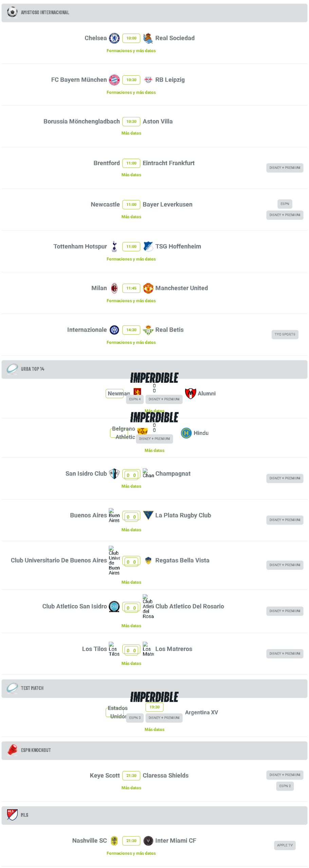309x868 pixels.
Task: Click the Hindu club round logo
Action: point(186,433)
